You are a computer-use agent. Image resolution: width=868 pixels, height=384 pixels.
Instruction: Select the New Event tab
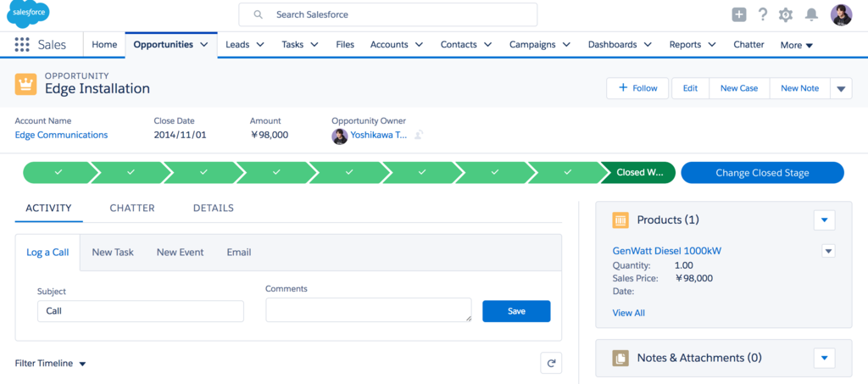point(180,253)
